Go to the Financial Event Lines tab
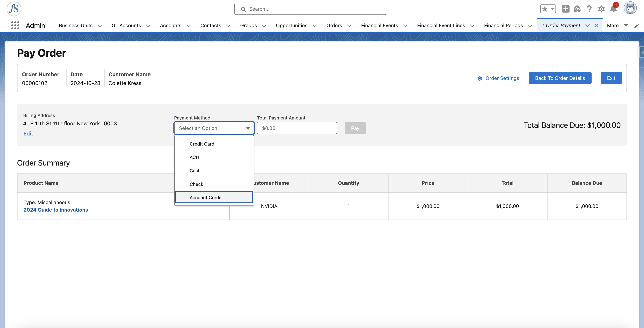This screenshot has height=328, width=644. click(441, 25)
